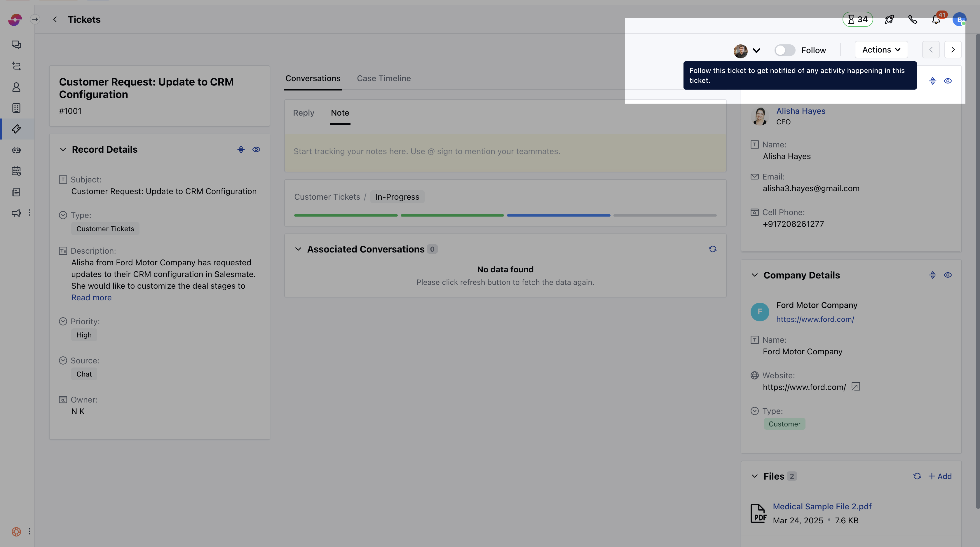The width and height of the screenshot is (980, 547).
Task: Switch to the Reply tab
Action: pos(303,113)
